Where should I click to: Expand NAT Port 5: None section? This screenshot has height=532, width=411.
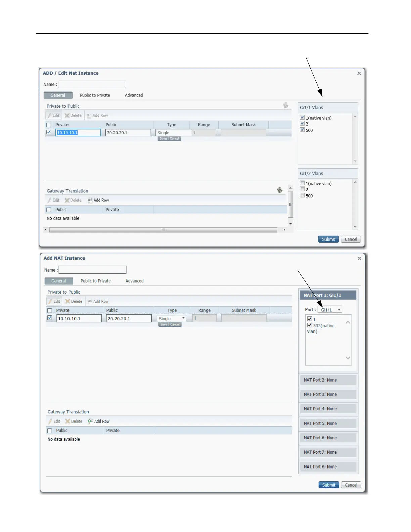coord(328,423)
